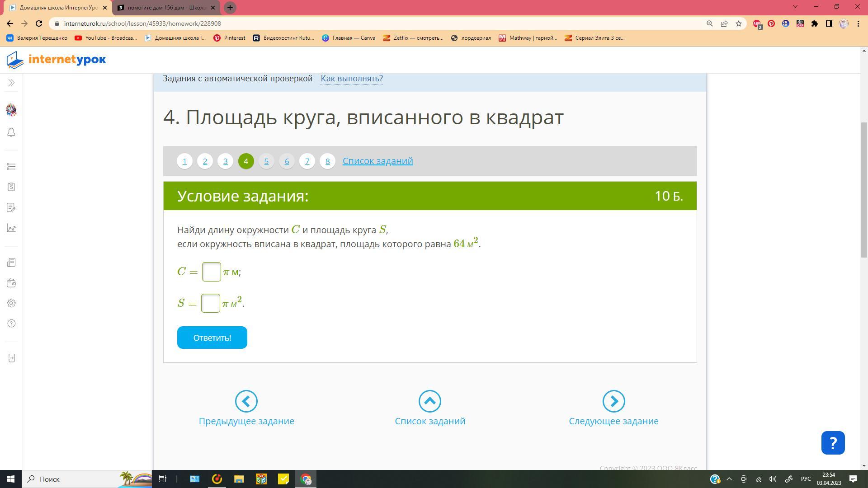
Task: Go to next task arrow icon
Action: 613,401
